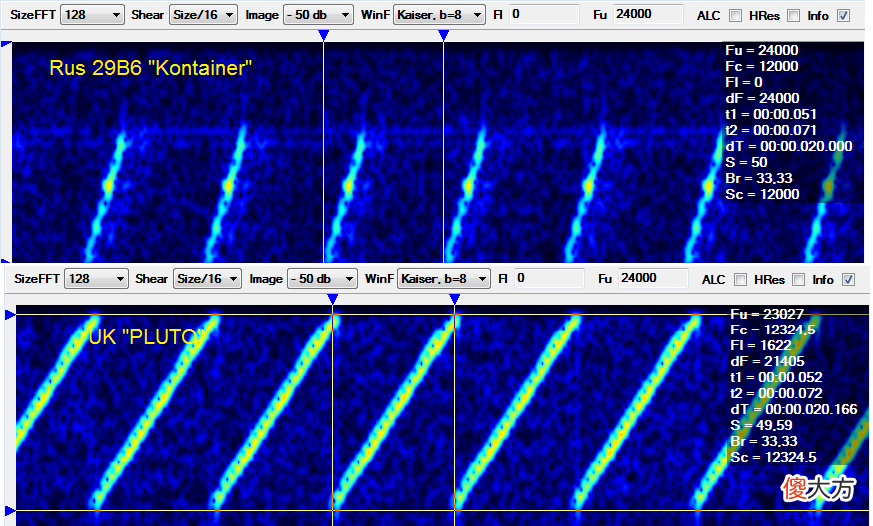Open Shear Size/16 dropdown in lower panel
This screenshot has height=526, width=873.
click(x=208, y=279)
